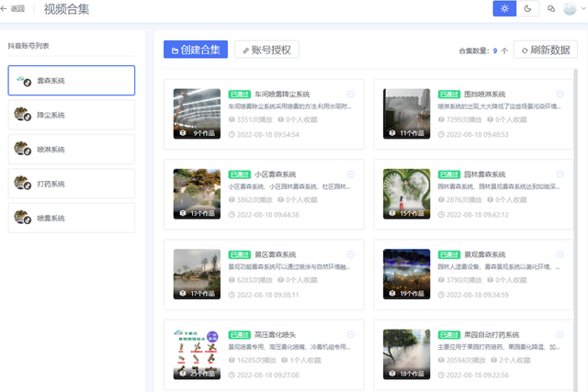Click the 3351次播放 play count
588x392 pixels.
(251, 119)
